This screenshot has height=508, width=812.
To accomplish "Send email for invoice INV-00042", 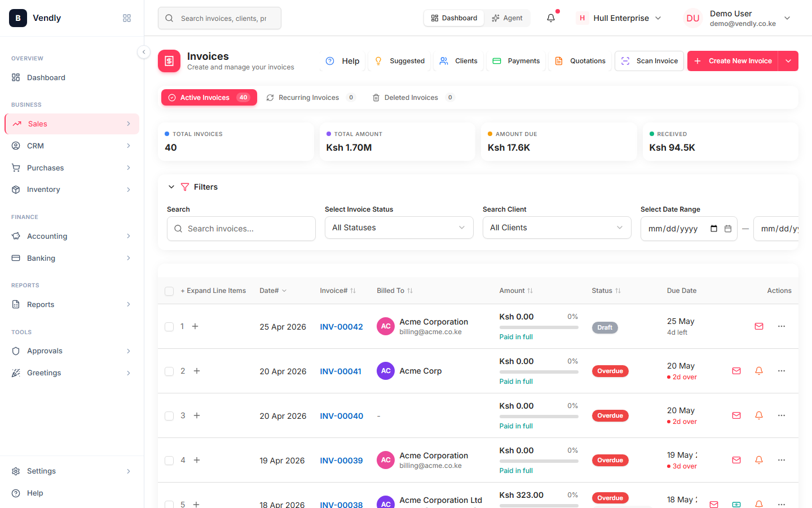I will [759, 326].
